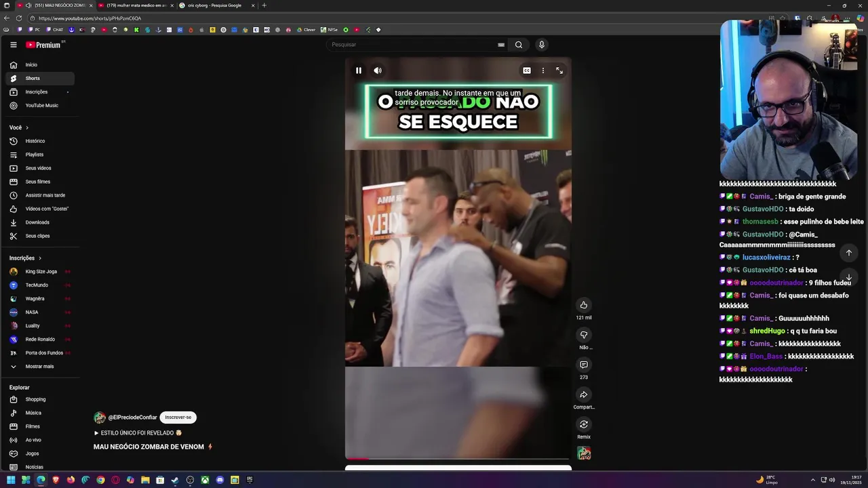The width and height of the screenshot is (868, 488).
Task: Open Seus vídeos
Action: coord(40,168)
